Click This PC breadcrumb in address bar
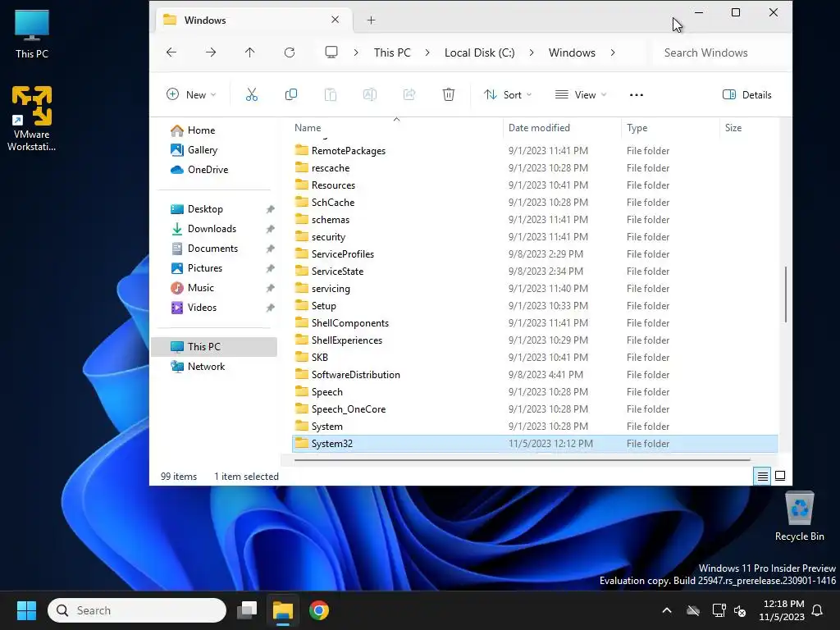 click(392, 52)
